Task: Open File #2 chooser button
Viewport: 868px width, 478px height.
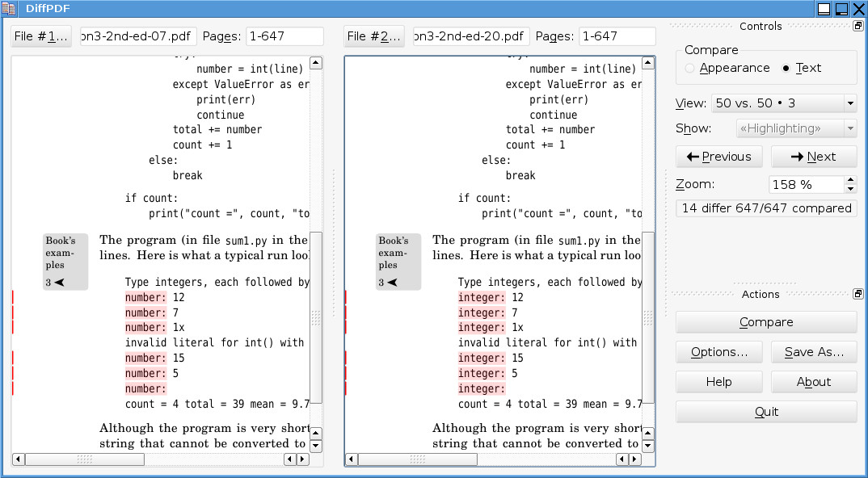Action: 374,36
